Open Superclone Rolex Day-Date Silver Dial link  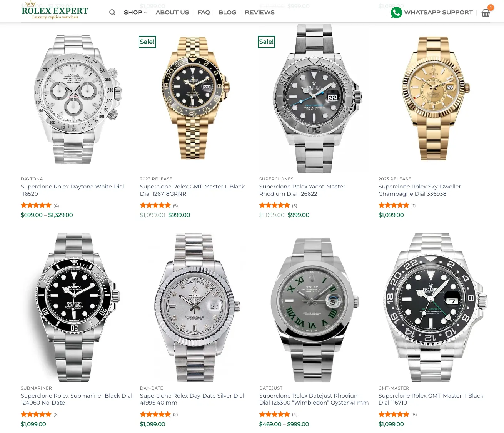(192, 399)
